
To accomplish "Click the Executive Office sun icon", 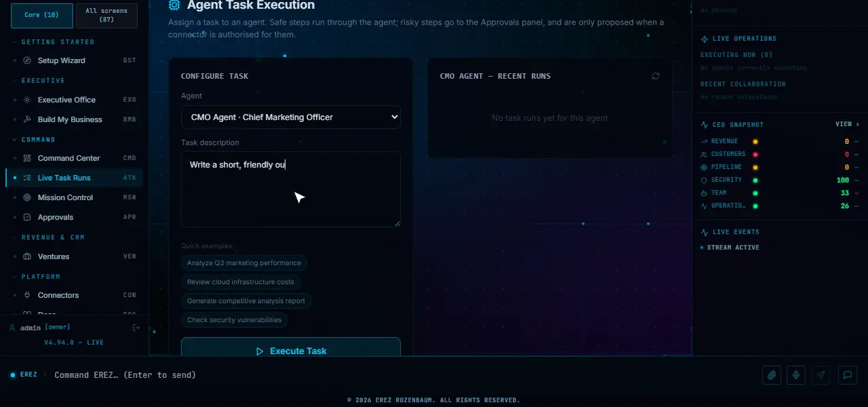I will (x=27, y=100).
